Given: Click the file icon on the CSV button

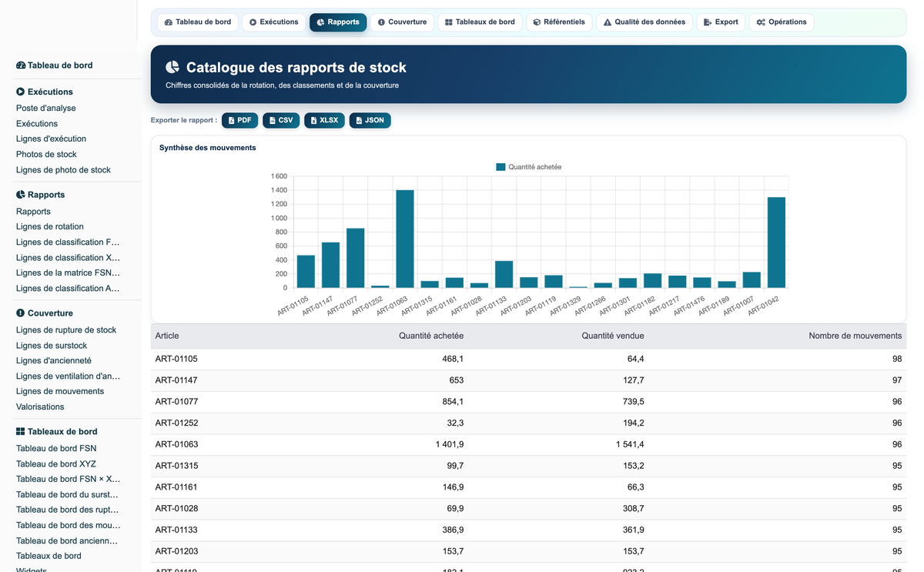Looking at the screenshot, I should click(273, 121).
